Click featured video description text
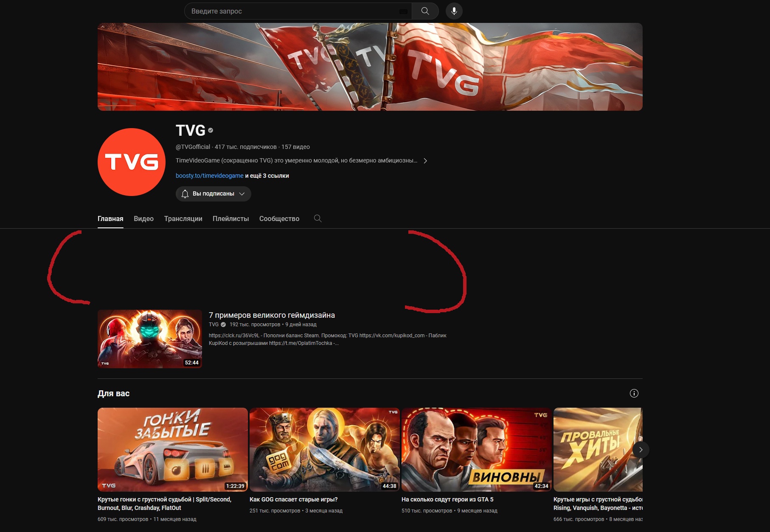770x532 pixels. tap(327, 339)
